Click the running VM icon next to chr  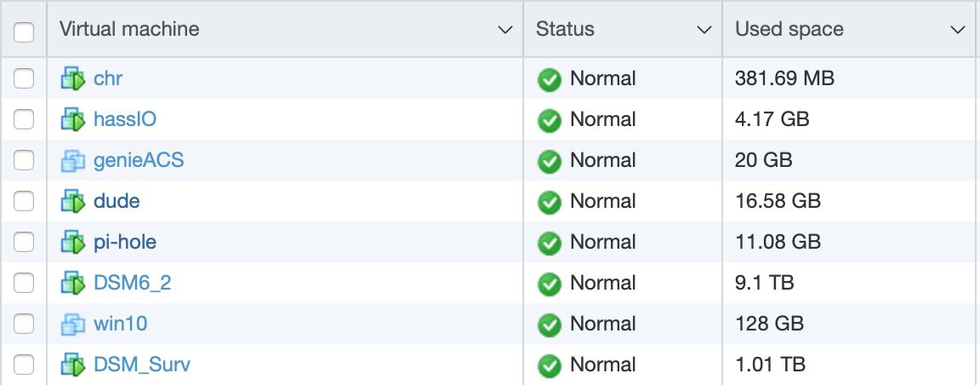point(73,79)
